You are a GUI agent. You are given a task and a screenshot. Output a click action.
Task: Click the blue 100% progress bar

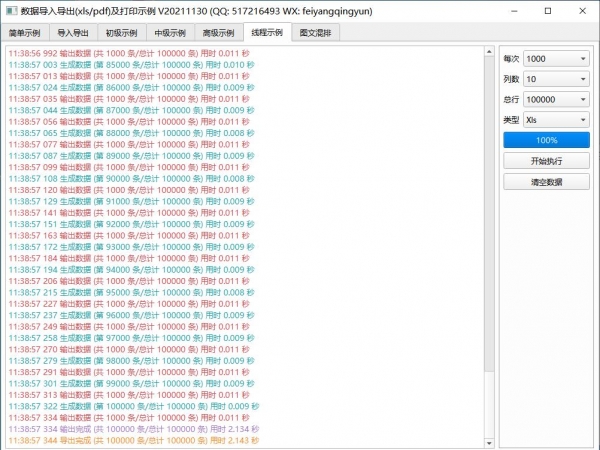(x=546, y=141)
